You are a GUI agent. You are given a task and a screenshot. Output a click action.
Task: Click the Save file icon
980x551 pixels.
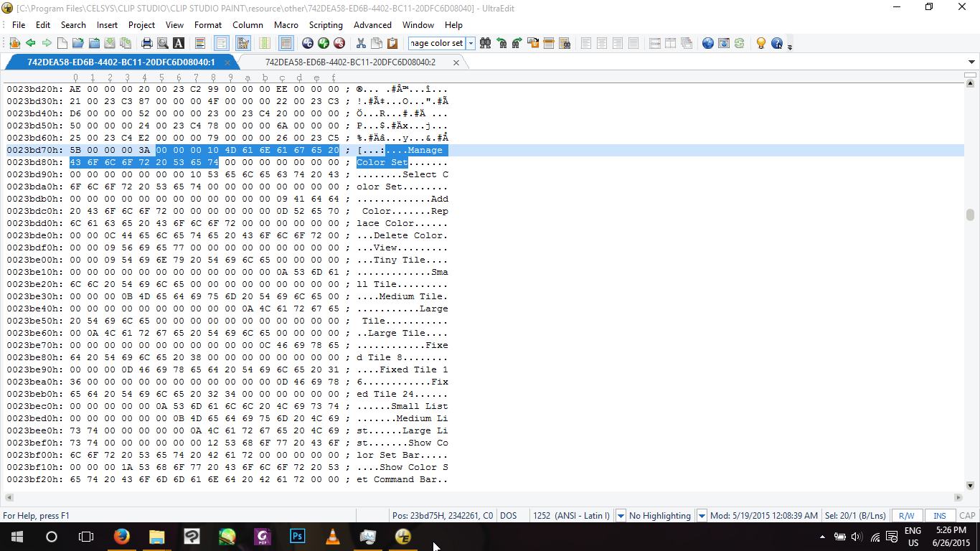pyautogui.click(x=110, y=43)
